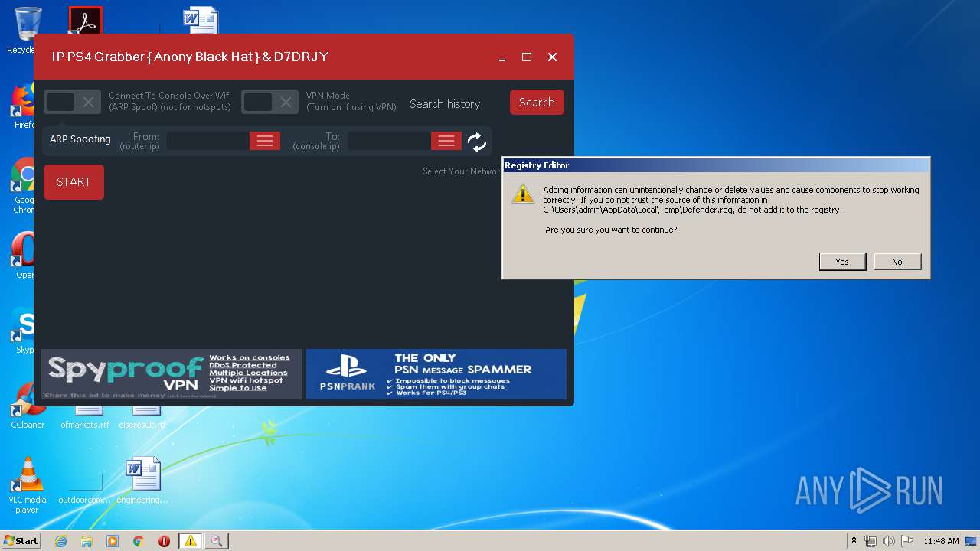The image size is (980, 551).
Task: Click the red Search button
Action: click(537, 103)
